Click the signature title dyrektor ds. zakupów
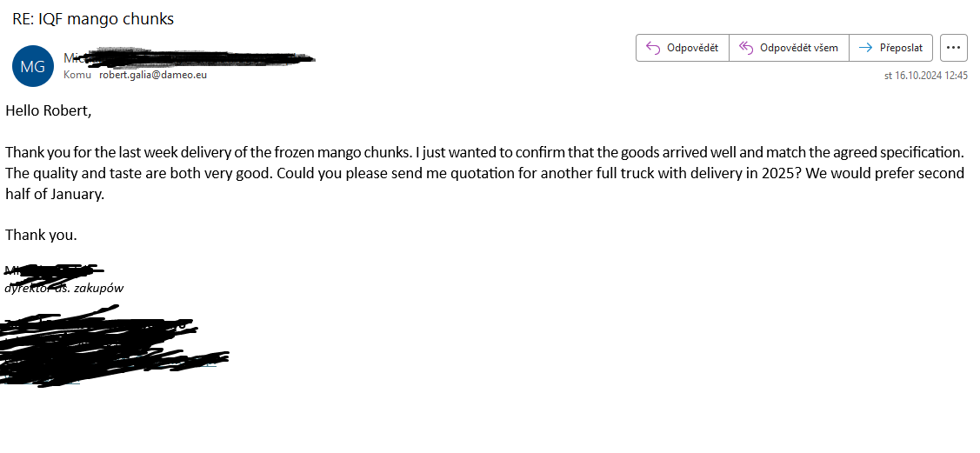Image resolution: width=980 pixels, height=453 pixels. click(x=64, y=288)
